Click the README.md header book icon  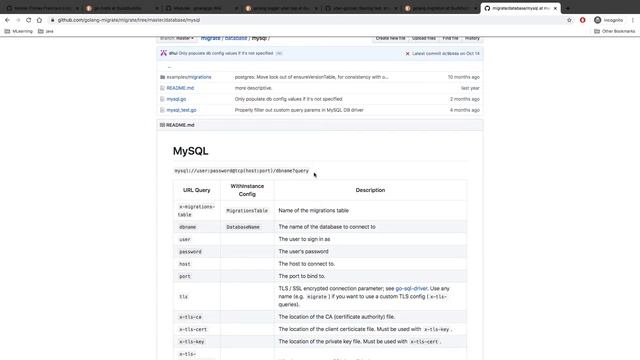pos(162,125)
